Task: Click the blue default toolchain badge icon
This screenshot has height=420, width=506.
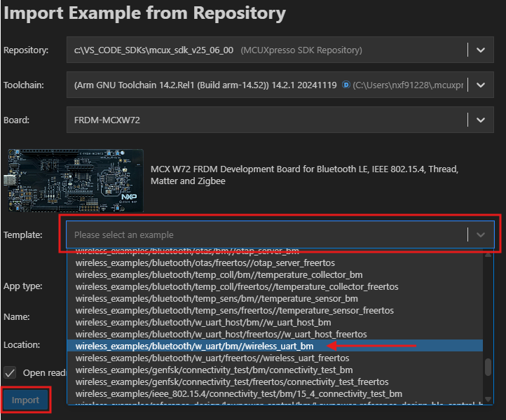Action: (x=346, y=85)
